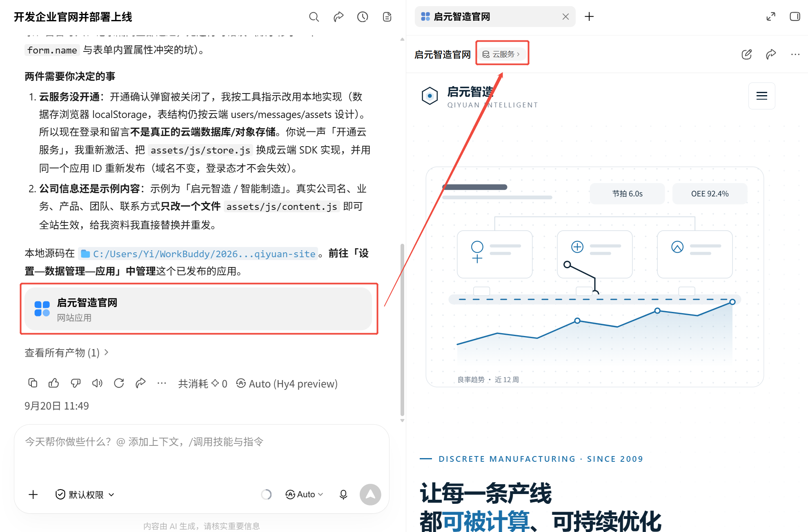
Task: Open the 启元智造官网 网站应用 card
Action: (198, 309)
